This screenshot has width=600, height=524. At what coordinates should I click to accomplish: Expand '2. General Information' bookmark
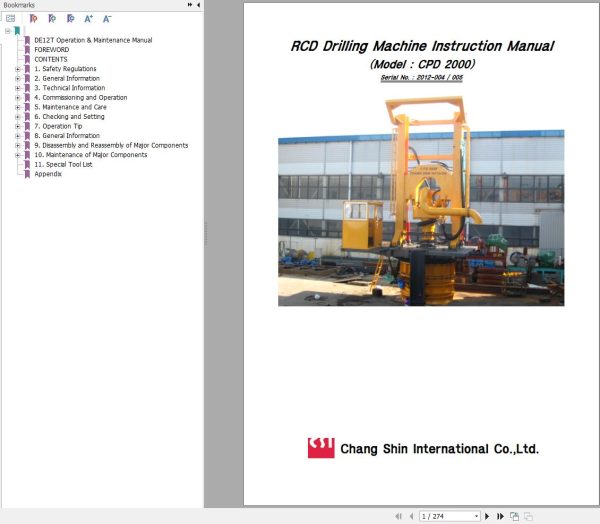click(17, 79)
